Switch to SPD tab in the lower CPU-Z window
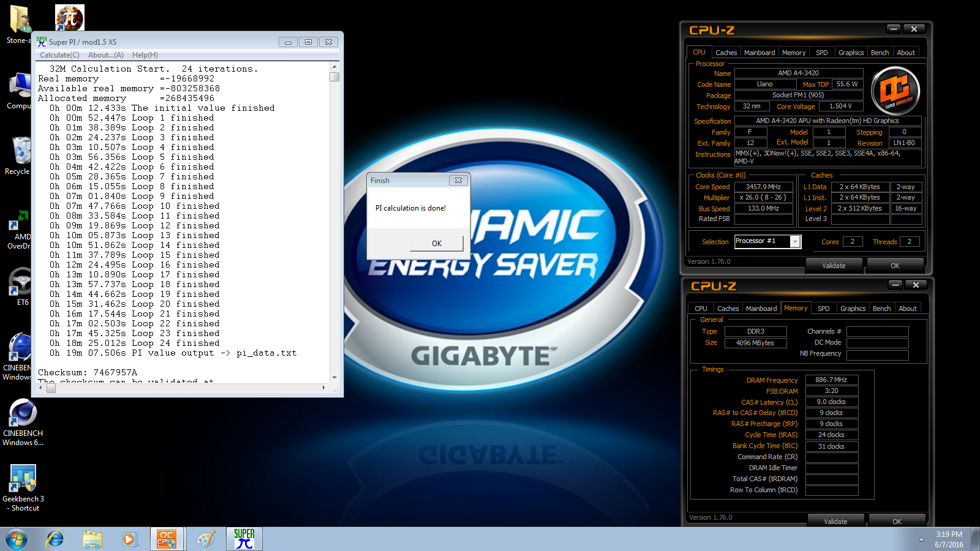Screen dimensions: 980x551 click(824, 309)
